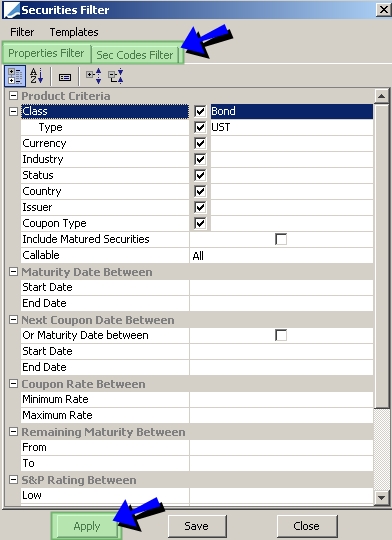Click the Maturity Date Start Date field

(x=281, y=288)
